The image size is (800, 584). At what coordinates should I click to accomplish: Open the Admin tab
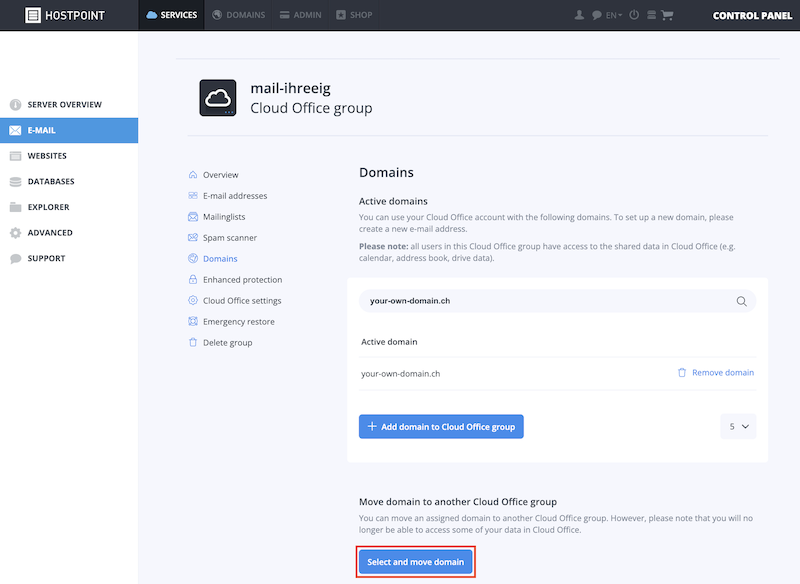[301, 15]
